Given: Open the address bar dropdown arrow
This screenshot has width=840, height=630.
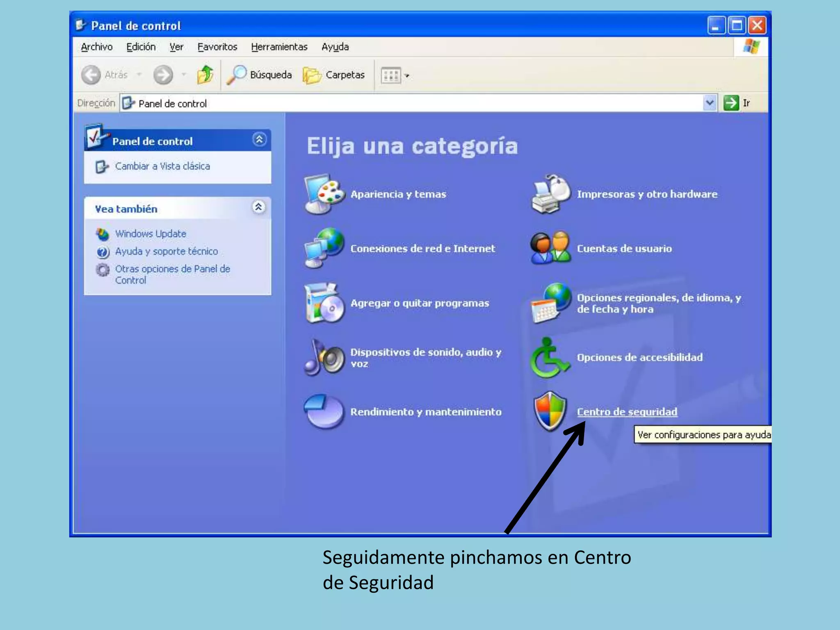Looking at the screenshot, I should coord(710,103).
